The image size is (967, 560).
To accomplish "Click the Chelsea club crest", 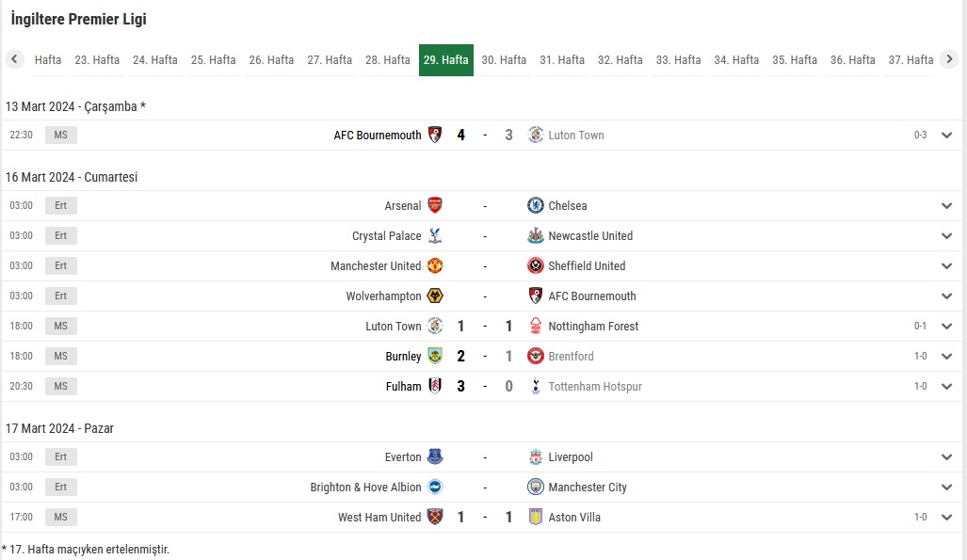I will pos(536,205).
